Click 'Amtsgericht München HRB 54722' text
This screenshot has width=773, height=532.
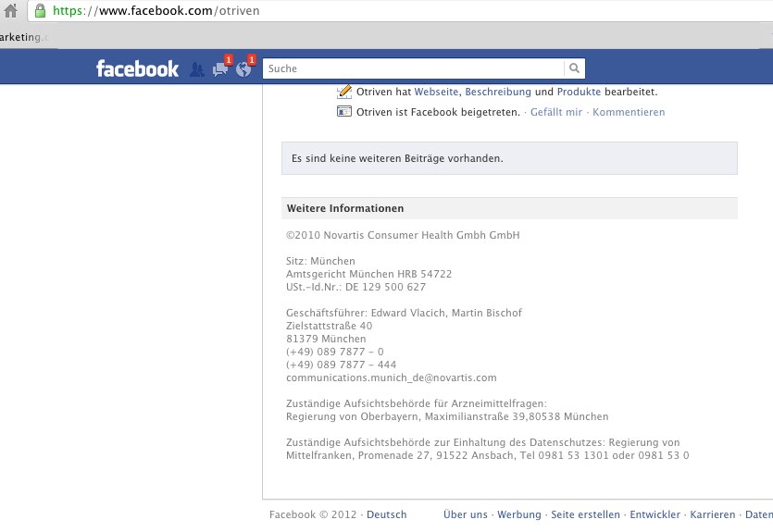pyautogui.click(x=368, y=274)
